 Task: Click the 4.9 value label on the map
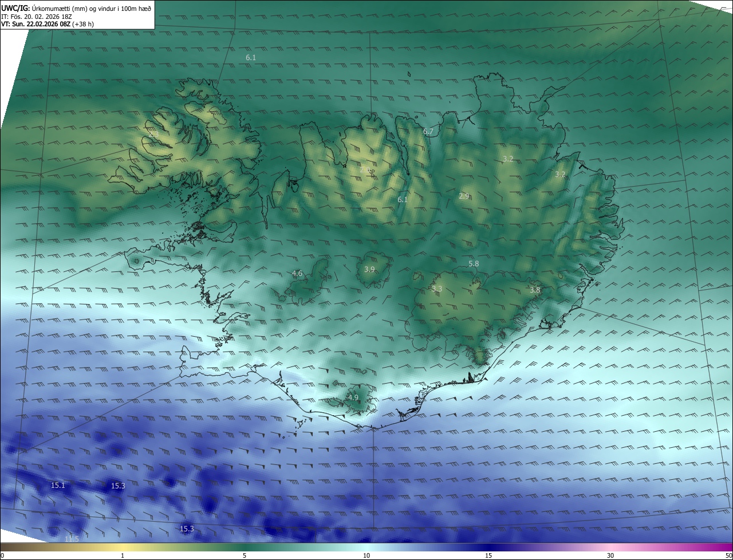(353, 397)
